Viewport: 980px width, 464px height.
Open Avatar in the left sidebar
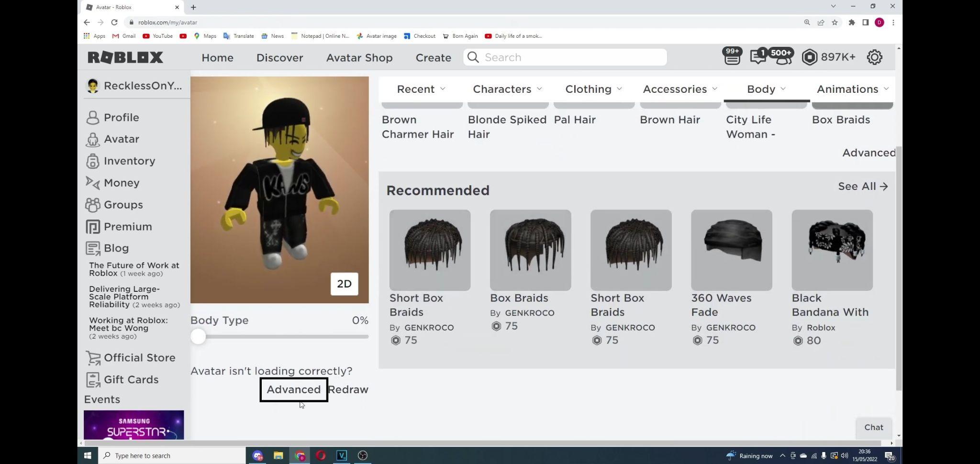click(121, 139)
